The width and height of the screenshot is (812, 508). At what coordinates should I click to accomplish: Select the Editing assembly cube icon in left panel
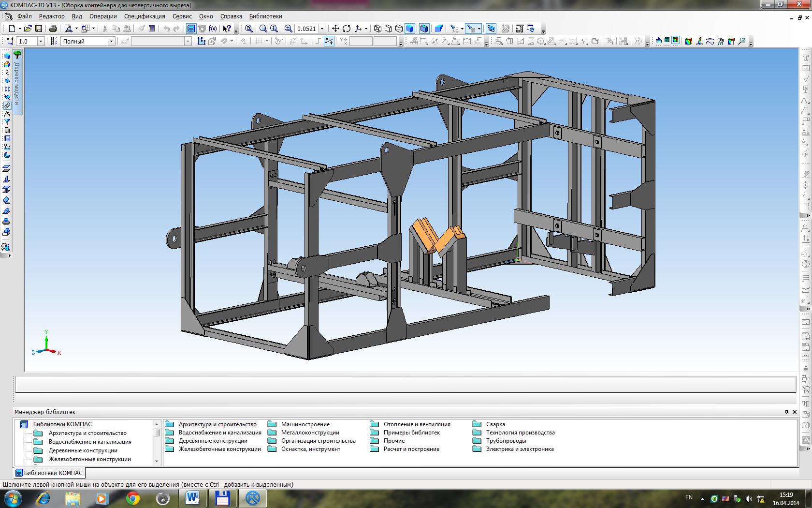(x=7, y=56)
